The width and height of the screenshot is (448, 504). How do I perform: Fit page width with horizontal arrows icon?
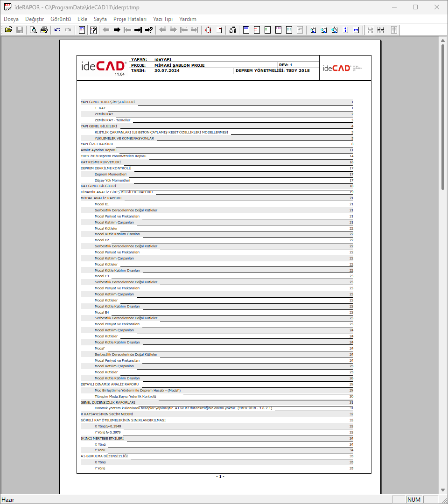pyautogui.click(x=356, y=30)
